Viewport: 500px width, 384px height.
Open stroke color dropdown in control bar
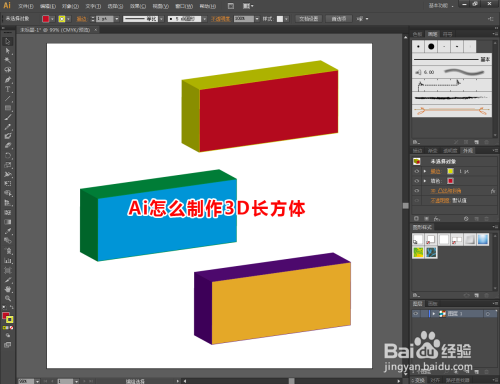pos(68,19)
